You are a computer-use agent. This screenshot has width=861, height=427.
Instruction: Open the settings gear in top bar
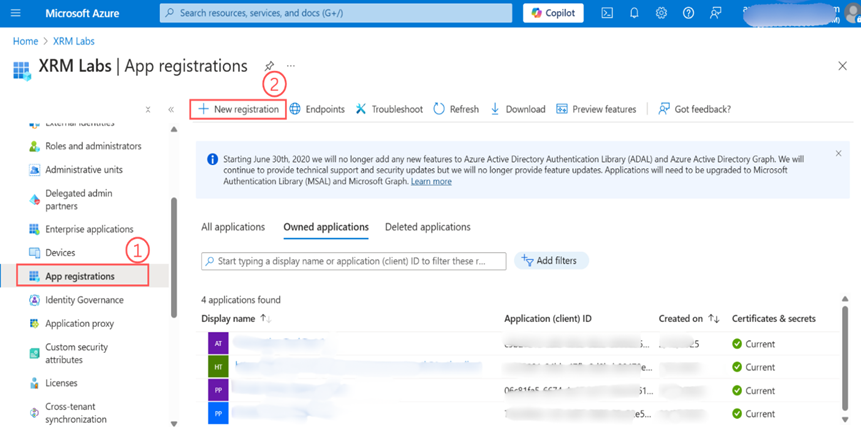tap(661, 13)
